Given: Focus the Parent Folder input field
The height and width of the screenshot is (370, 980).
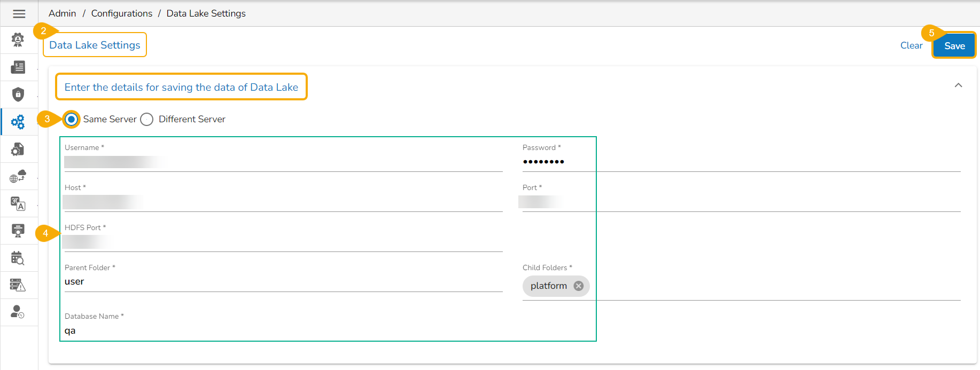Looking at the screenshot, I should click(283, 282).
